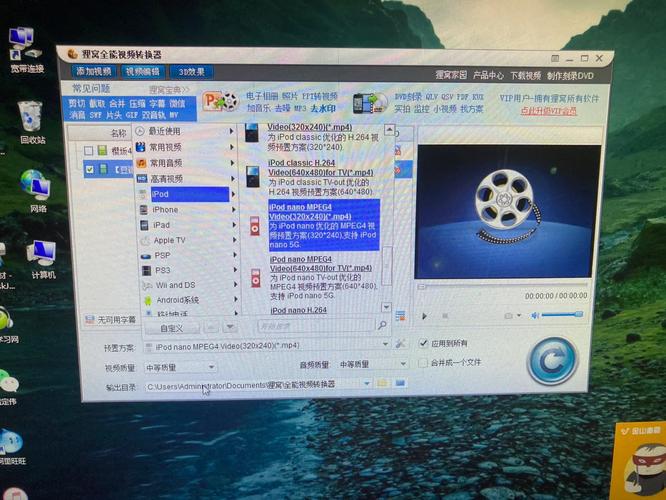Choose iPod nano MPEG4 320x240 preset
The width and height of the screenshot is (666, 500).
click(x=324, y=226)
